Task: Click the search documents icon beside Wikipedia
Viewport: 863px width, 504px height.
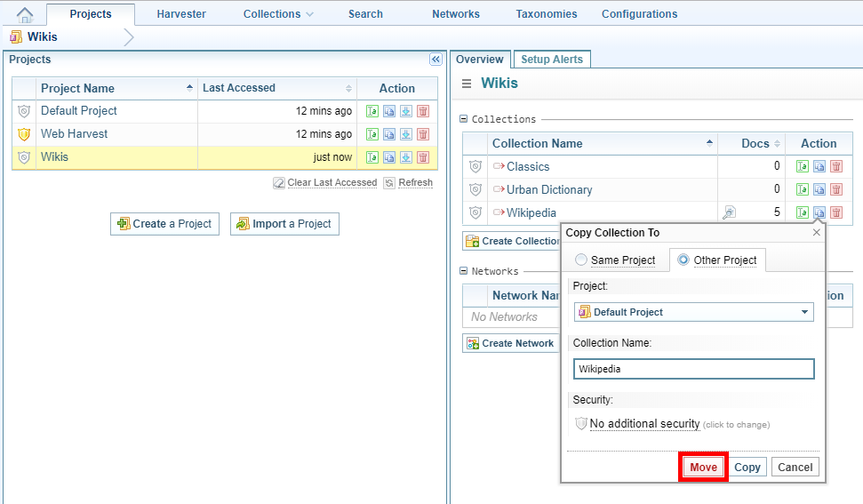Action: [x=729, y=212]
